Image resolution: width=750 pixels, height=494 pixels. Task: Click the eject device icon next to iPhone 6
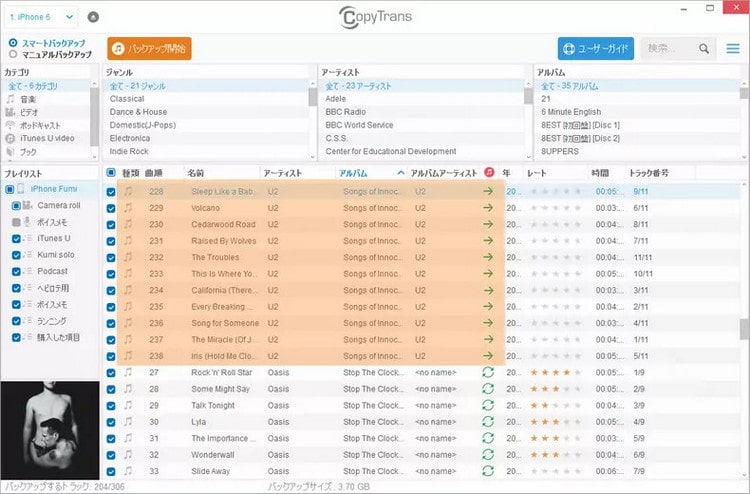point(93,17)
